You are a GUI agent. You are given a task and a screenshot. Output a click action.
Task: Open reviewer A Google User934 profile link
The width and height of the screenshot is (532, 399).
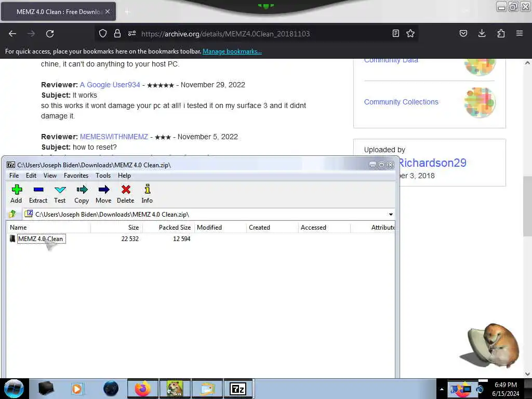click(x=110, y=85)
